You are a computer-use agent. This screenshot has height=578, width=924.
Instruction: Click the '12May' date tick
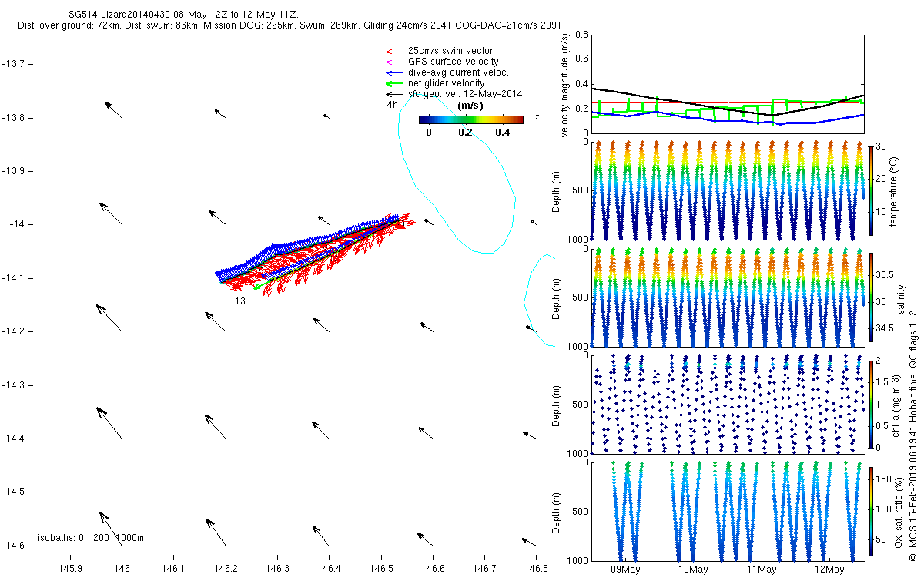point(829,570)
